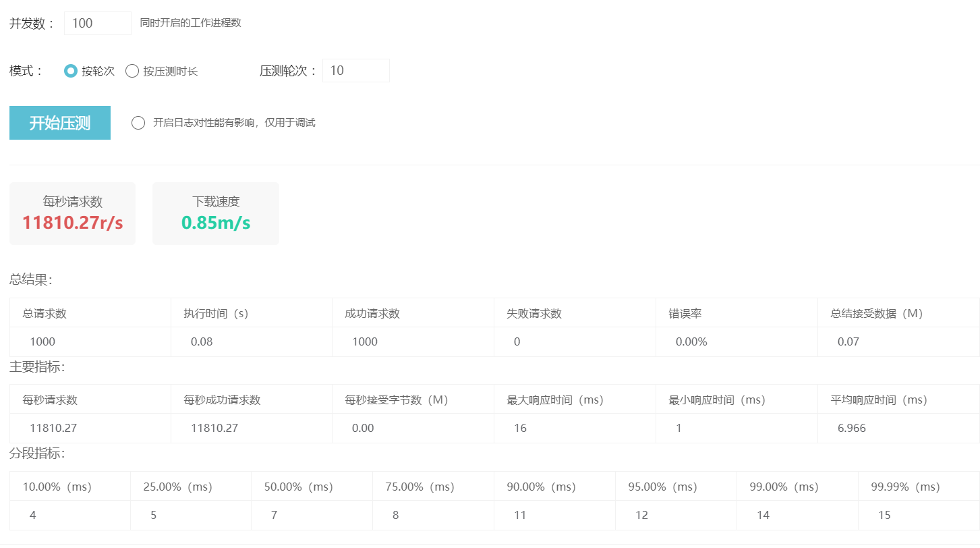This screenshot has height=548, width=980.
Task: Click the 并发数 input field showing 100
Action: [x=97, y=23]
